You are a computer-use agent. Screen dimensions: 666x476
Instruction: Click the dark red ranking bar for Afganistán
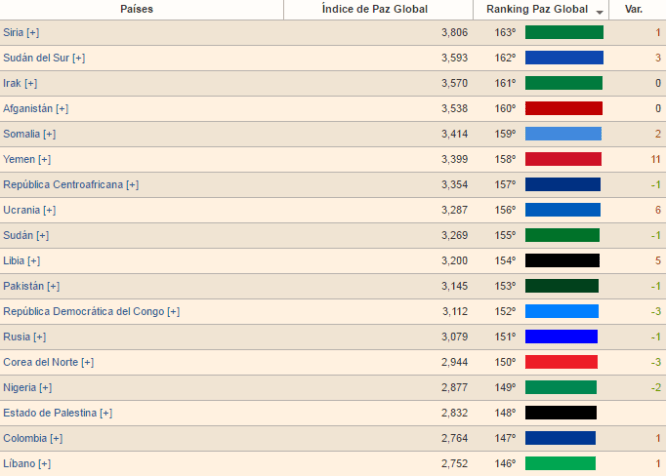564,108
